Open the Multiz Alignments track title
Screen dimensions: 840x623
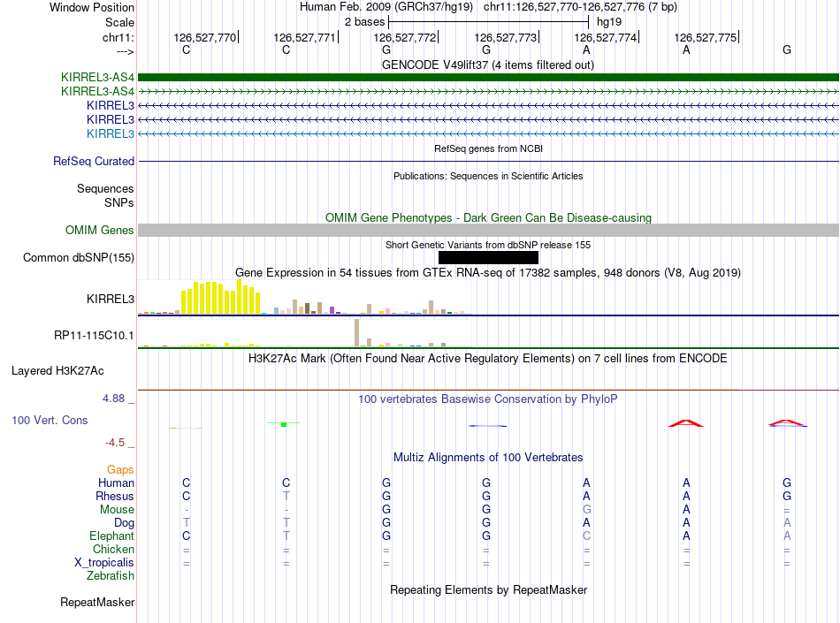[x=488, y=458]
